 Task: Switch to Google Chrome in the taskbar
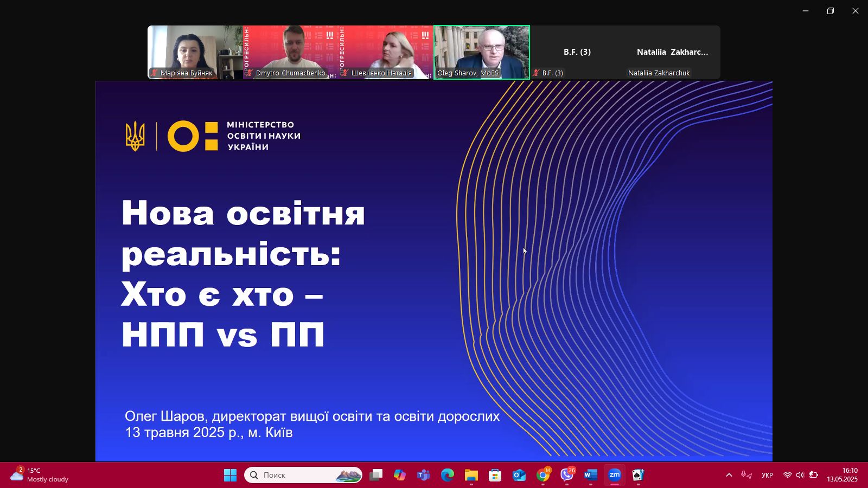[x=542, y=475]
